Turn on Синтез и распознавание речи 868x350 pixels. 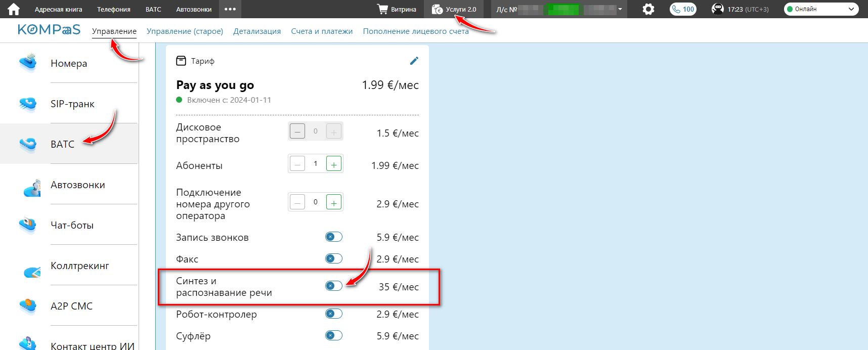[334, 286]
